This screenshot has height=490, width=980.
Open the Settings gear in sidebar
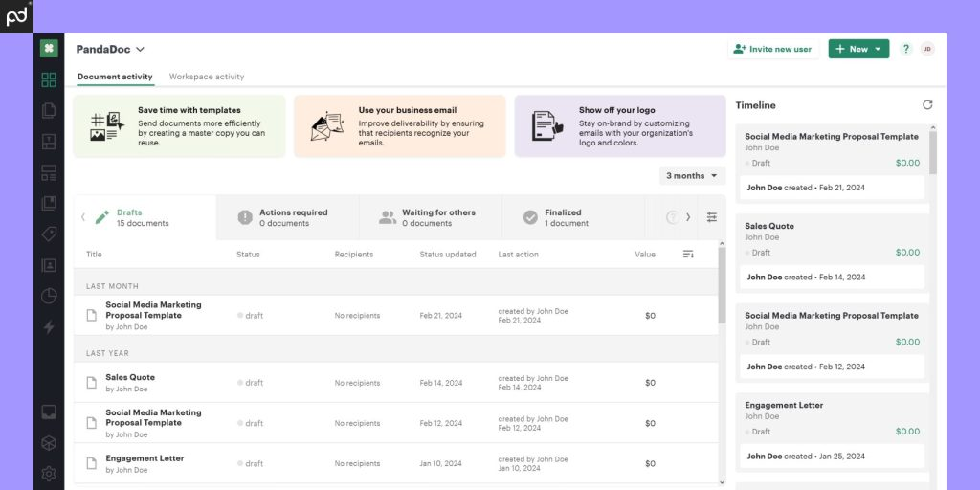coord(49,473)
